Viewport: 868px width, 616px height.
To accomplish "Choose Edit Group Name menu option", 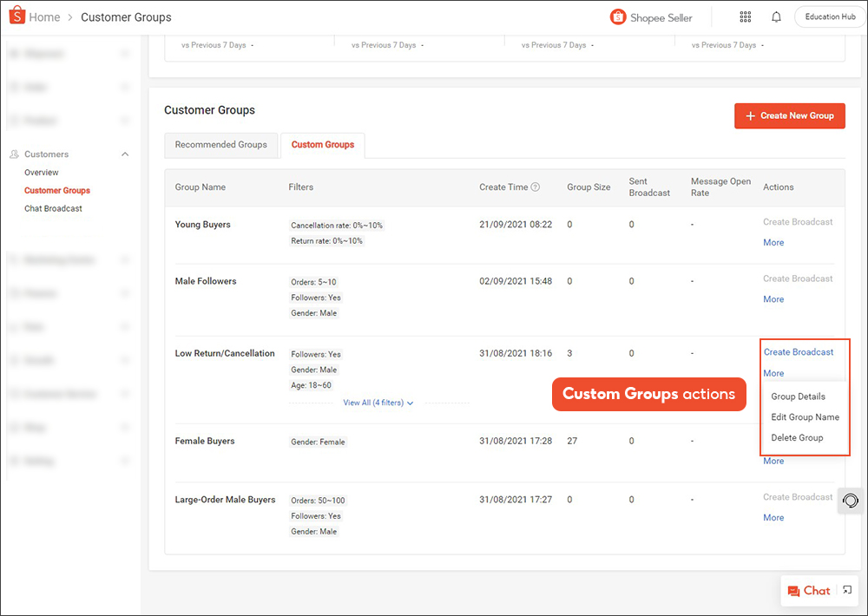I will 805,417.
